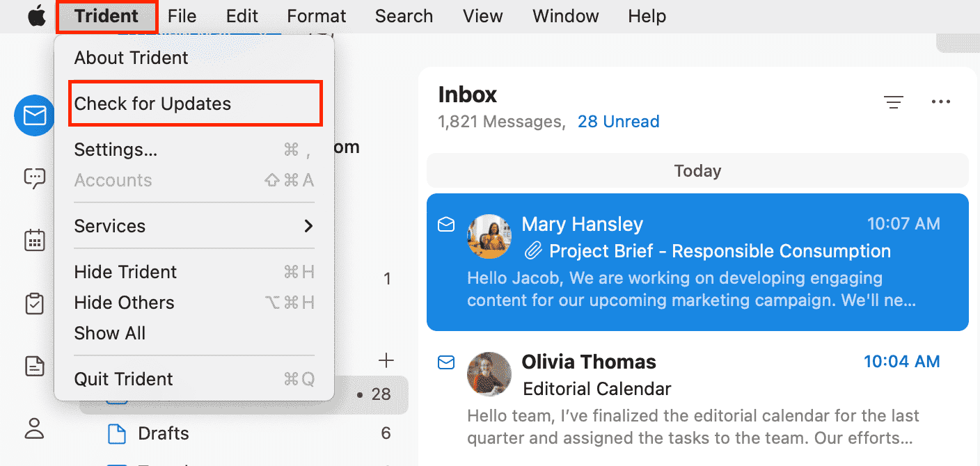Choose About Trident
Screen dimensions: 980x466
(194, 58)
